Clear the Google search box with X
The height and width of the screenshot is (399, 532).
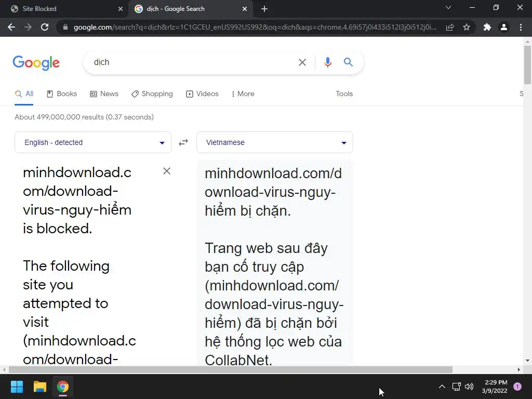click(302, 62)
